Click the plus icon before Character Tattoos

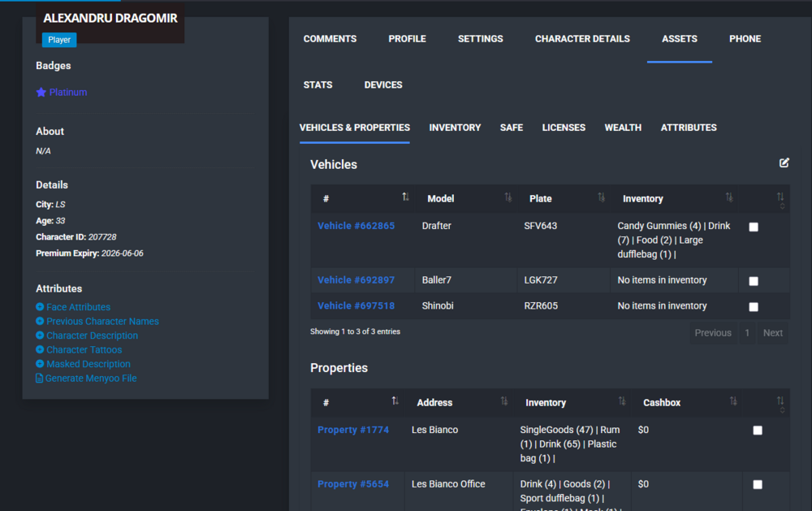40,349
